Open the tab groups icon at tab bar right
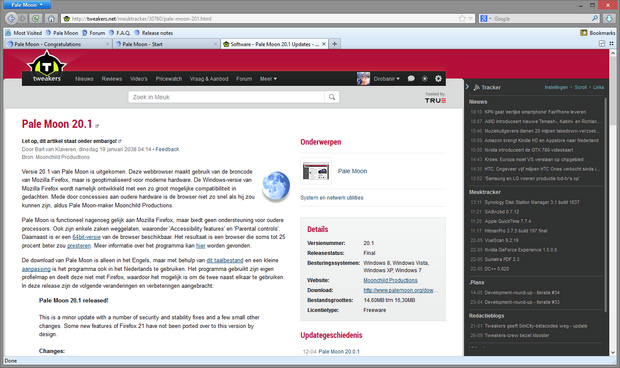This screenshot has height=368, width=620. click(602, 44)
